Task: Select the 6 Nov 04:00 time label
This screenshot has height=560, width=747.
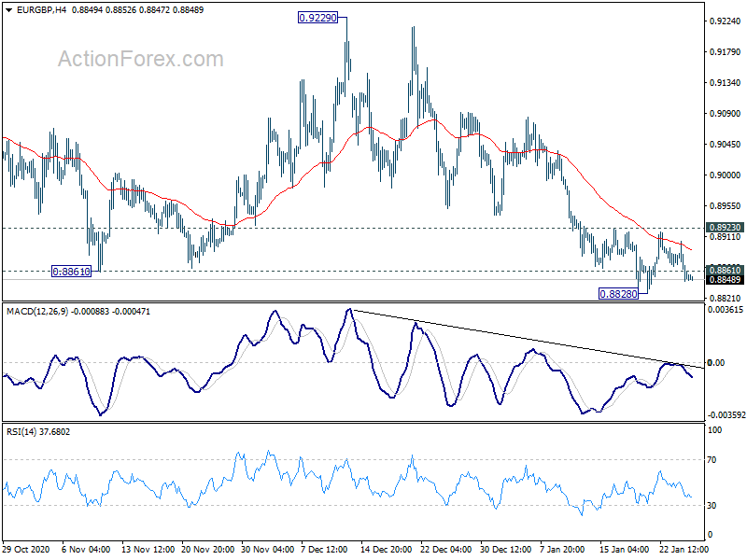Action: tap(86, 550)
